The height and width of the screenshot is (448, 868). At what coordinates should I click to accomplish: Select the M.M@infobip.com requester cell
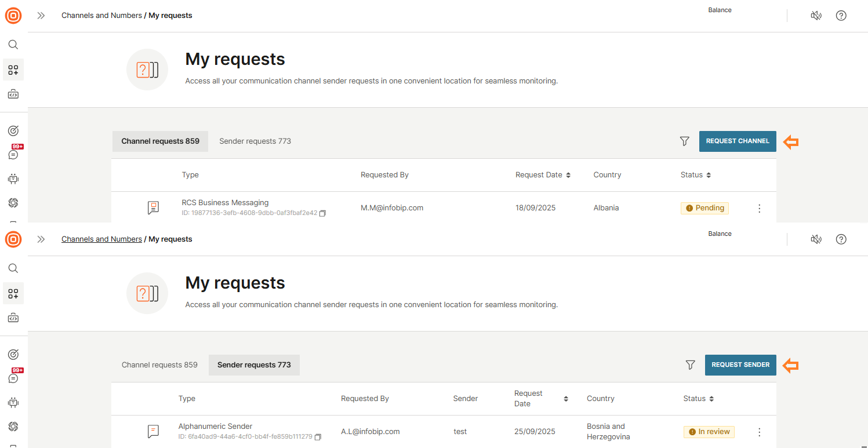[392, 208]
